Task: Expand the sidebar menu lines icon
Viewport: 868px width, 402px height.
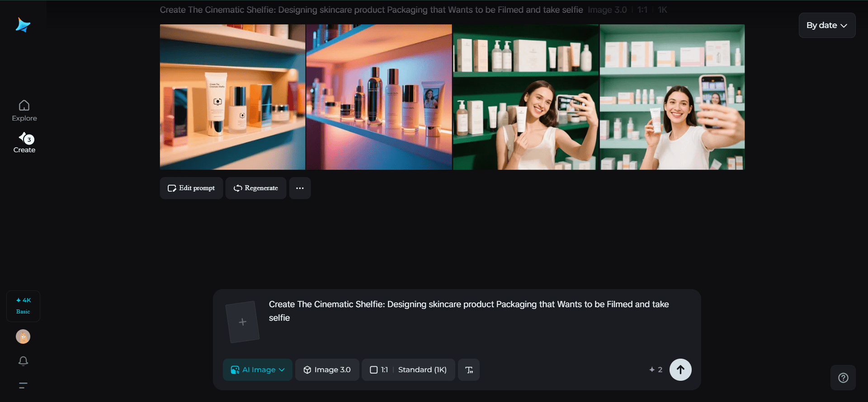Action: (x=23, y=385)
